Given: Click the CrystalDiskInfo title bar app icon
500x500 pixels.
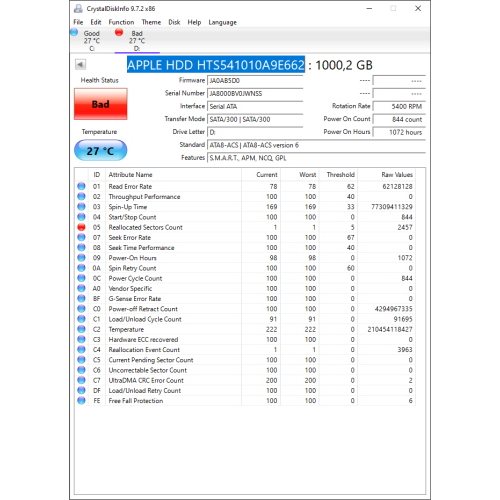Looking at the screenshot, I should 78,8.
